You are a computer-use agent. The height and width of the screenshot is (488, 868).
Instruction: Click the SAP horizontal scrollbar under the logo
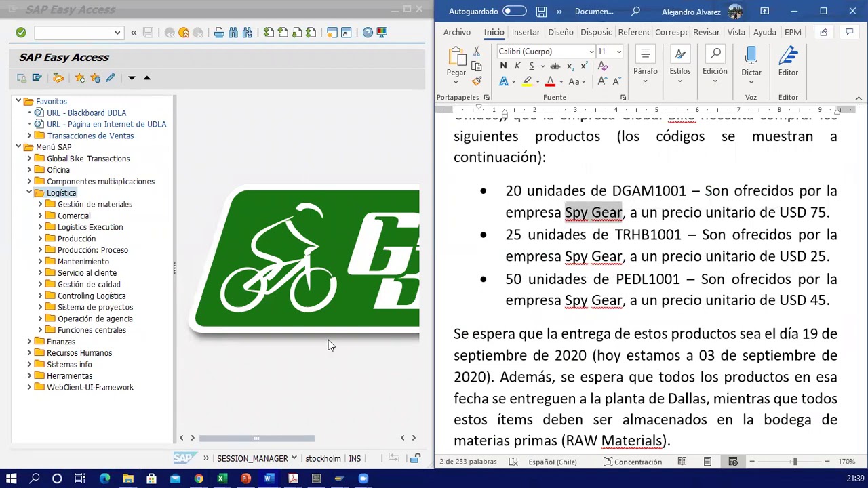pyautogui.click(x=256, y=439)
